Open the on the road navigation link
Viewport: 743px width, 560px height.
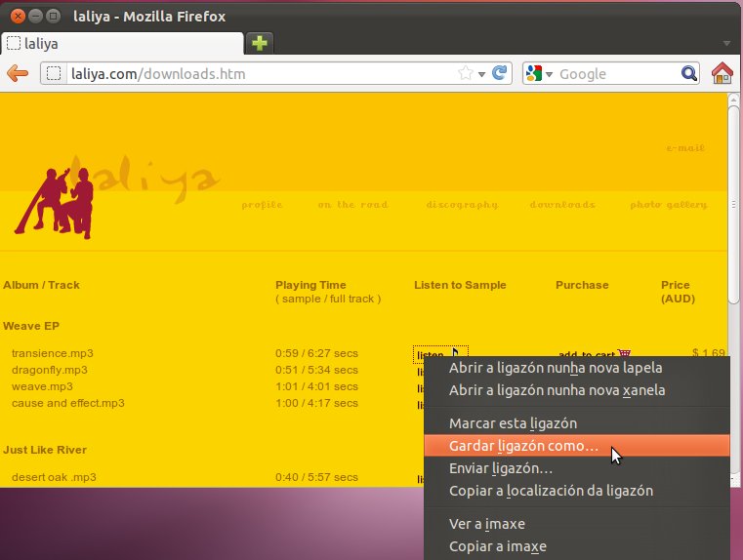[x=352, y=205]
